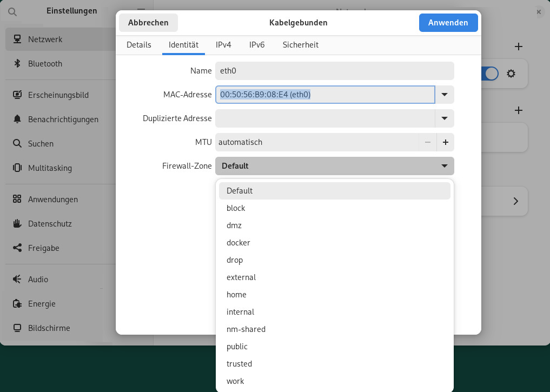Click the Datenschutz hand icon

click(x=17, y=224)
